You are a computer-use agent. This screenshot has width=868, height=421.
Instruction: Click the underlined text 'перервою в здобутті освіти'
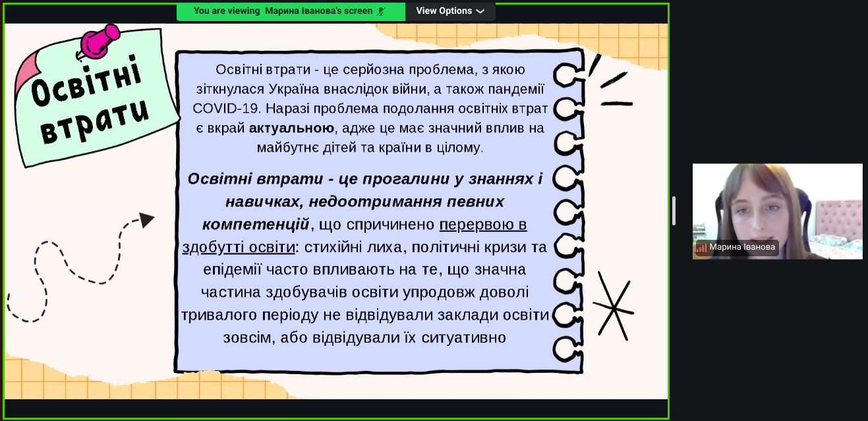click(x=482, y=225)
